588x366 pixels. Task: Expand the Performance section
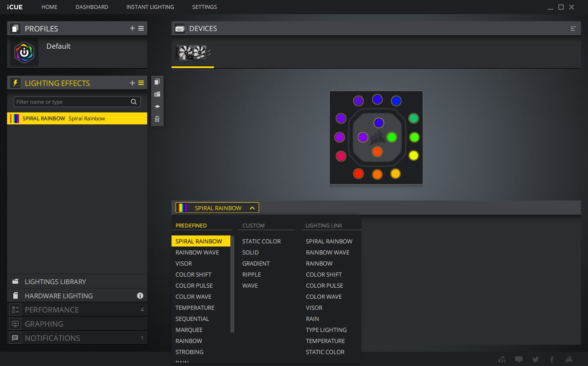[77, 310]
